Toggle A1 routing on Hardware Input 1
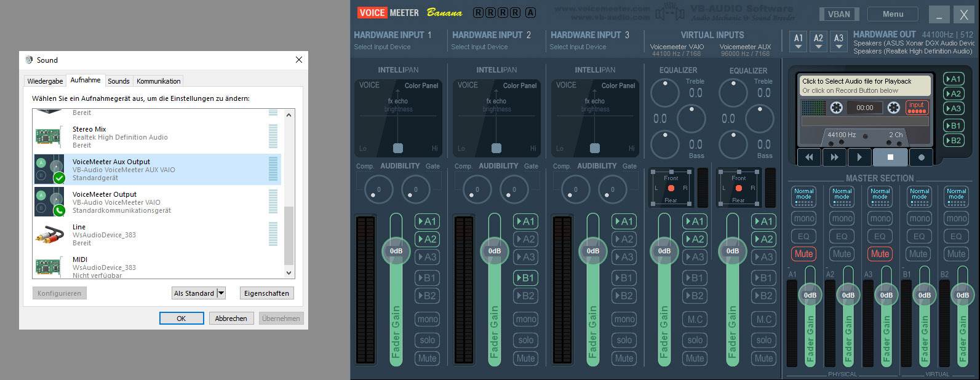This screenshot has width=980, height=380. pyautogui.click(x=427, y=221)
